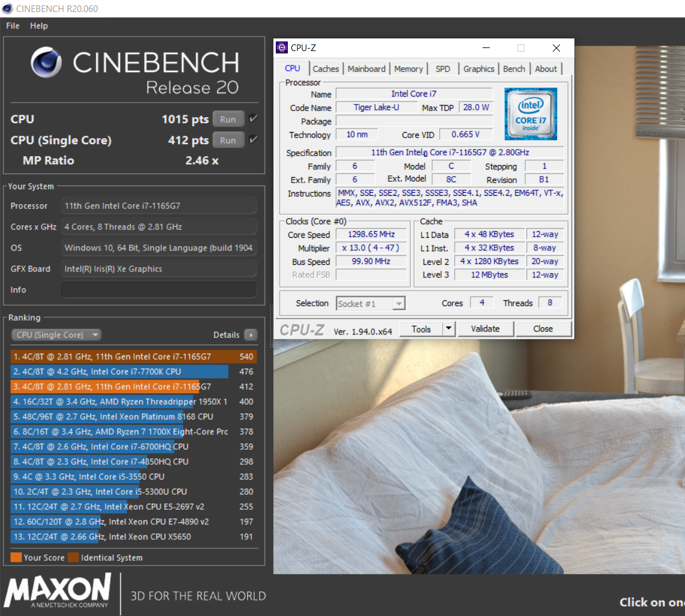This screenshot has width=685, height=616.
Task: Select ranking row AMD Ryzen Threadripper 1950X
Action: click(133, 402)
